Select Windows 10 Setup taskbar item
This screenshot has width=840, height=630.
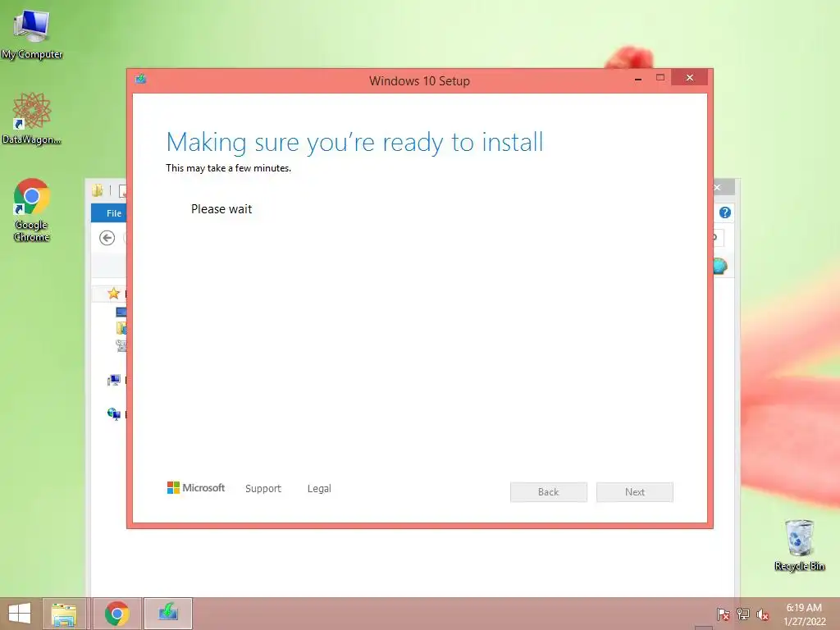click(x=167, y=614)
